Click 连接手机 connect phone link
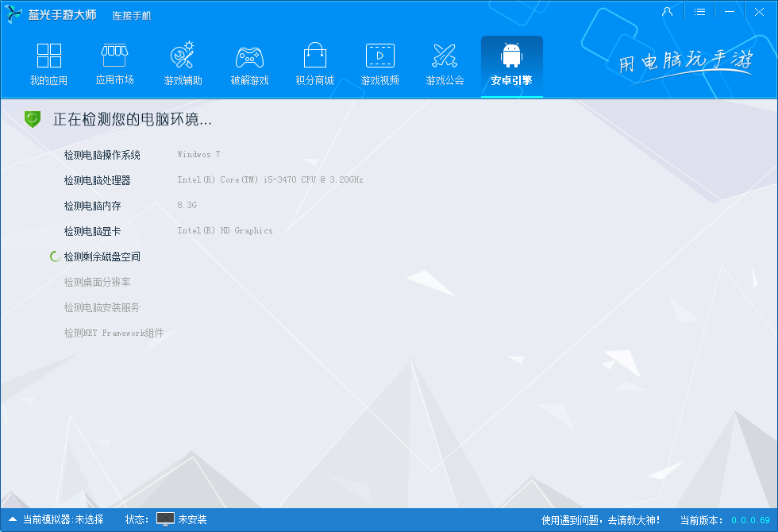 [x=131, y=16]
